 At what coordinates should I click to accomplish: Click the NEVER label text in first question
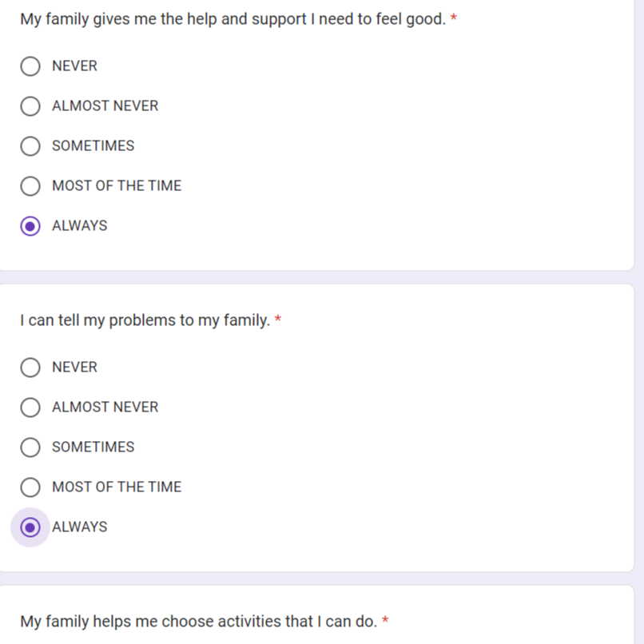(x=75, y=66)
